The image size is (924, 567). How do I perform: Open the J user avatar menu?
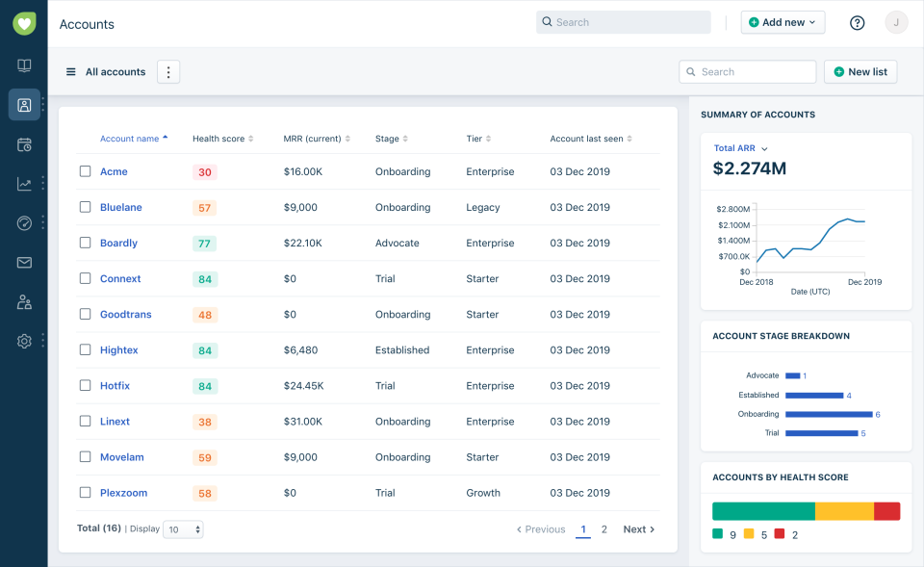pos(896,22)
